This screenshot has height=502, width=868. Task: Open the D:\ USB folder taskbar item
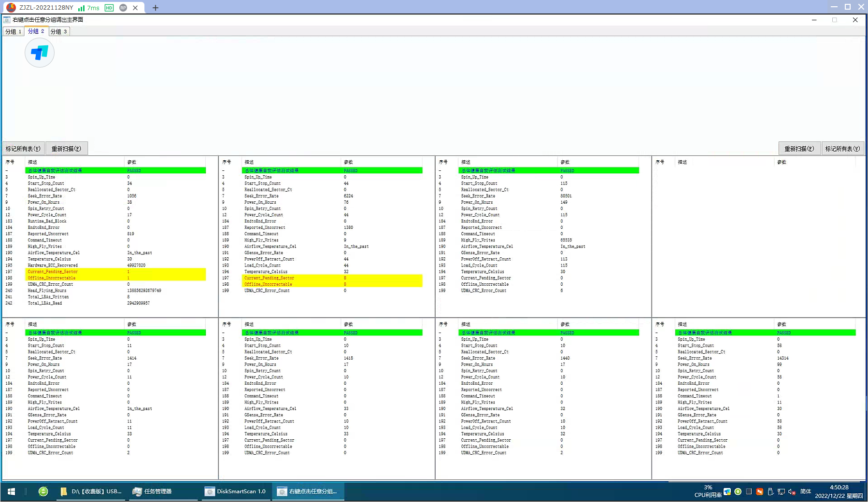tap(91, 491)
